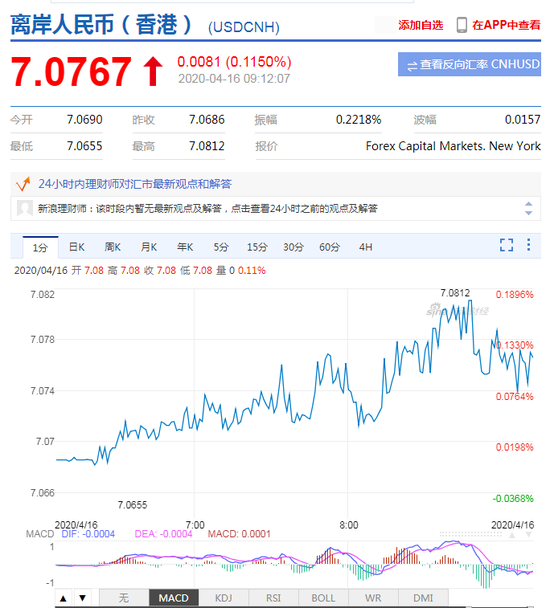
Task: Click the swap arrows icon on 查看反向汇率 button
Action: pyautogui.click(x=412, y=66)
